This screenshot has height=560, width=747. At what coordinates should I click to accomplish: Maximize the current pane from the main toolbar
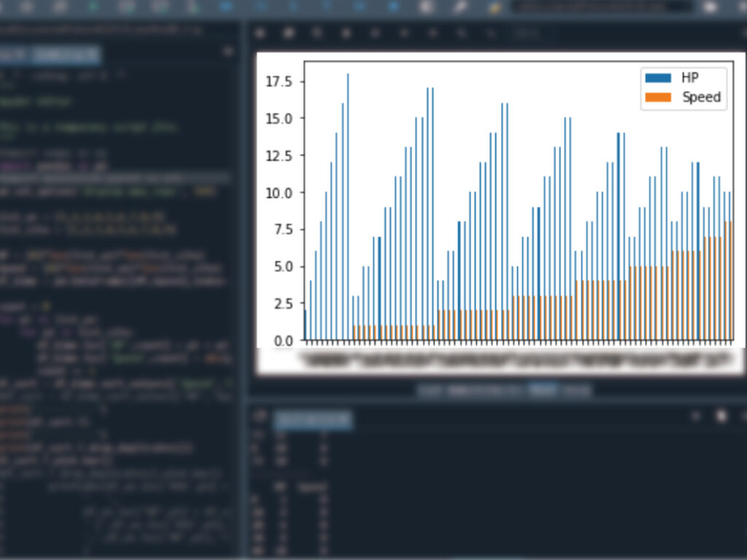click(427, 7)
